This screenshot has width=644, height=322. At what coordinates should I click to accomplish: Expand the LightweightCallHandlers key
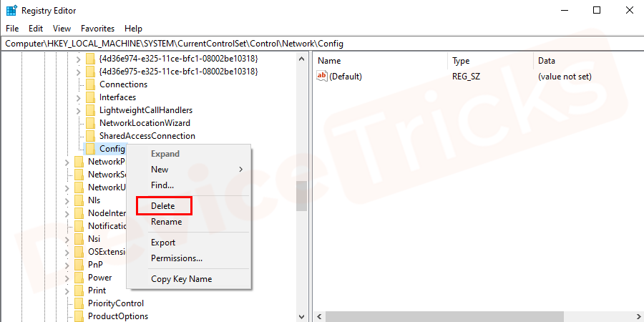(79, 110)
